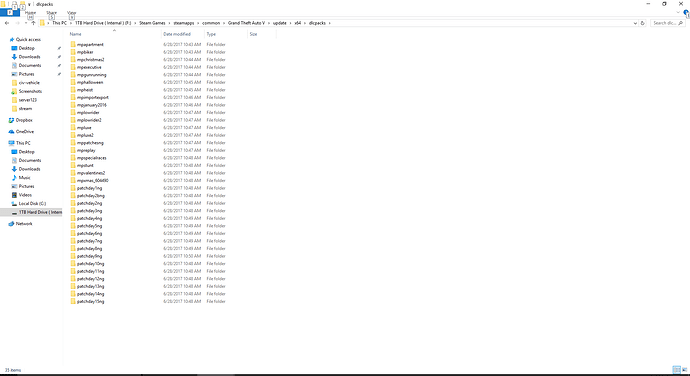Open the mpgunrunning folder icon
This screenshot has height=376, width=690.
(73, 75)
